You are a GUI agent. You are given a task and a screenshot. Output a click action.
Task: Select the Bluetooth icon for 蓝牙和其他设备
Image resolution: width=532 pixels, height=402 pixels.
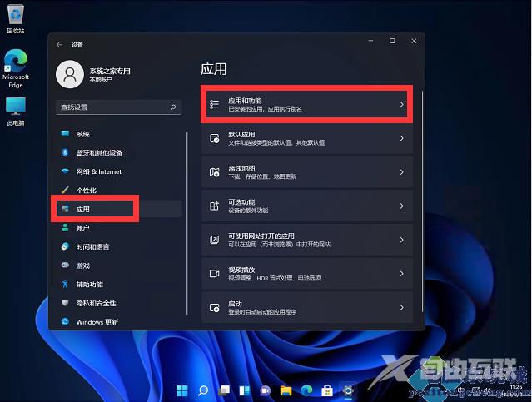(x=65, y=152)
